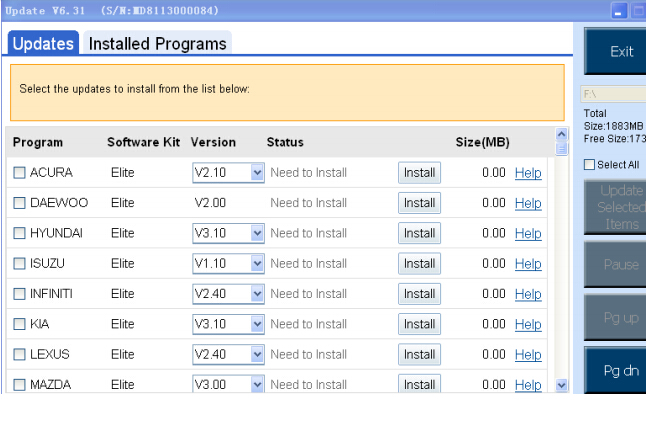
Task: Expand LEXUS version dropdown V2.40
Action: (x=228, y=354)
